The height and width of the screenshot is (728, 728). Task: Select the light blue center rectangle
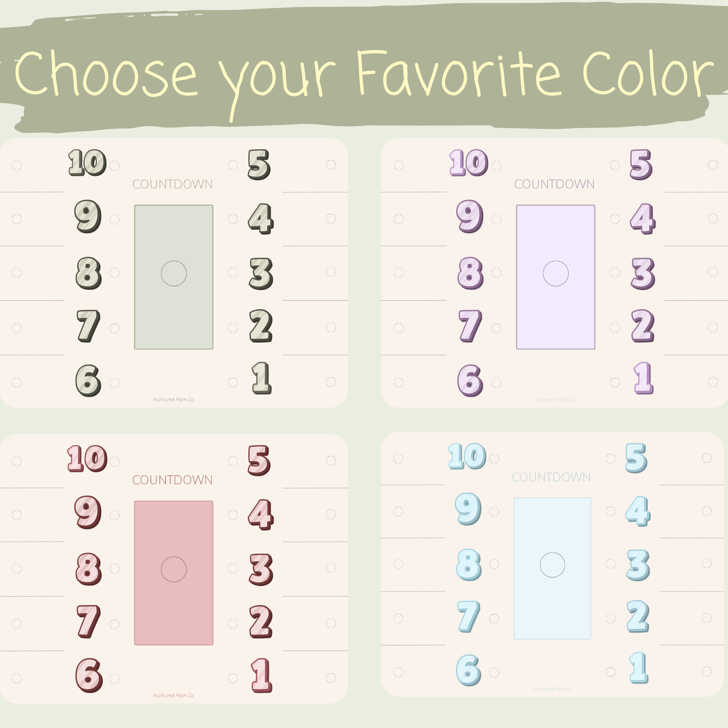click(x=553, y=568)
